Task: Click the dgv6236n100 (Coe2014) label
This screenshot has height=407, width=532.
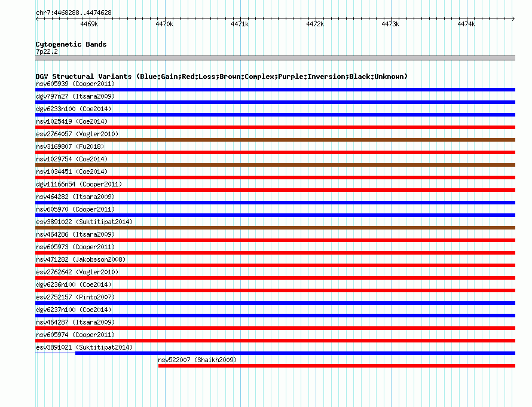Action: [x=74, y=284]
